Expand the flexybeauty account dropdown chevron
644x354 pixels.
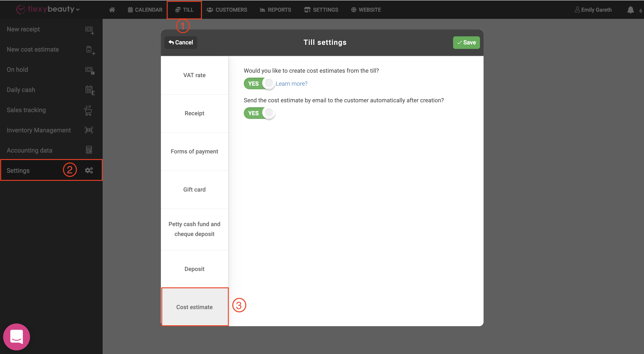(x=78, y=10)
